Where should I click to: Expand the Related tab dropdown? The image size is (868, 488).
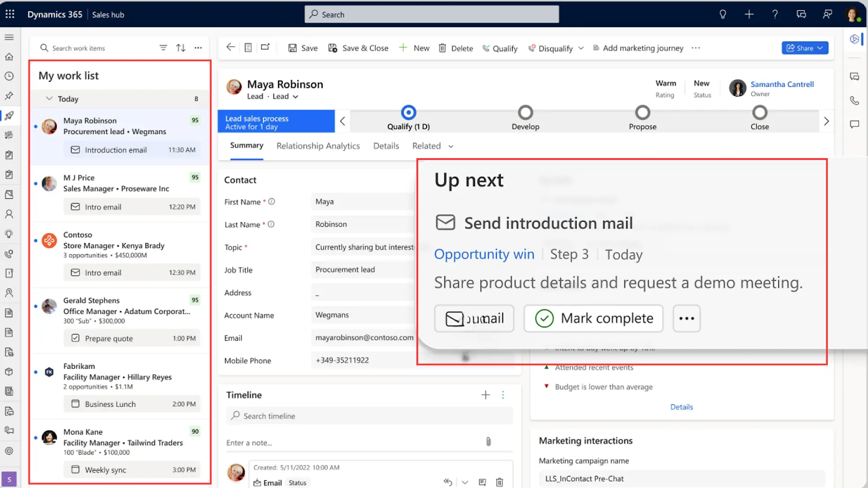click(451, 146)
